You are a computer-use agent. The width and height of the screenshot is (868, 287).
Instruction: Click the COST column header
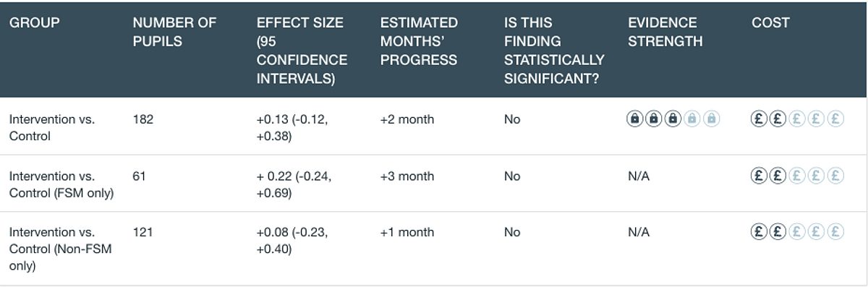click(770, 23)
